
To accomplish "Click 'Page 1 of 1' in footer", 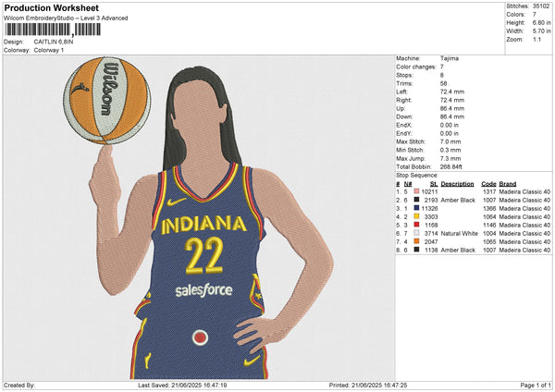I will coord(536,385).
